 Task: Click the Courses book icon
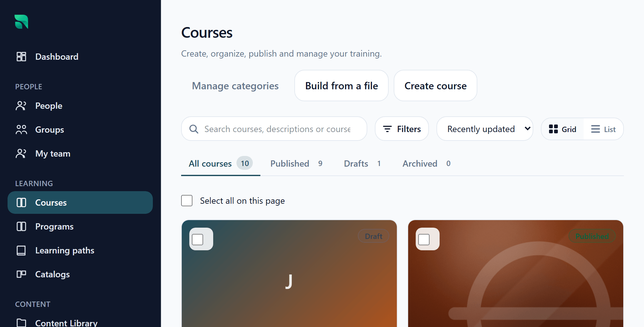pos(21,202)
